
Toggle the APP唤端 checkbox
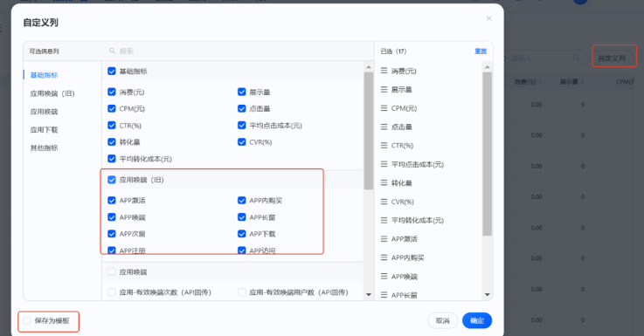112,217
